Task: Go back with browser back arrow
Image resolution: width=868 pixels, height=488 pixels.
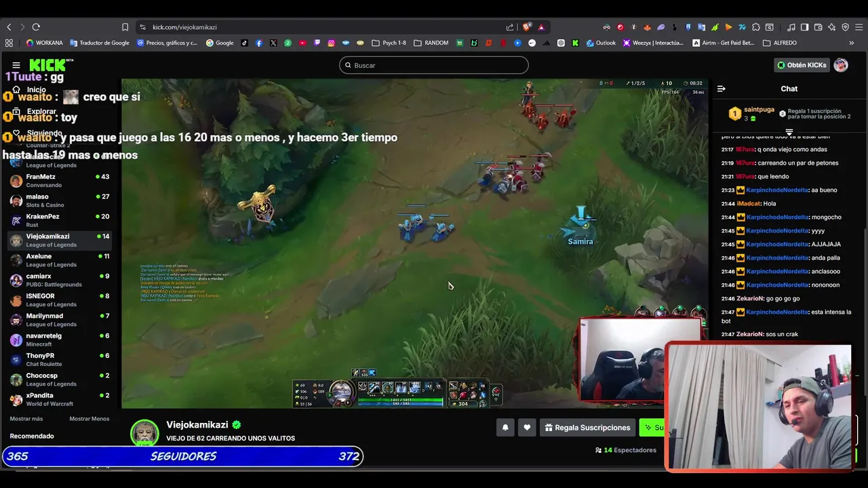Action: pyautogui.click(x=9, y=27)
